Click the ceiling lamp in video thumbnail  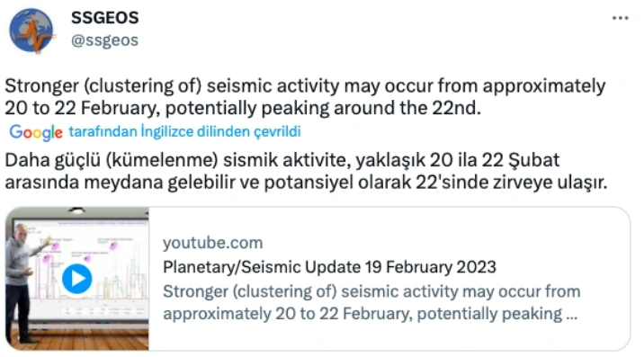click(x=76, y=210)
